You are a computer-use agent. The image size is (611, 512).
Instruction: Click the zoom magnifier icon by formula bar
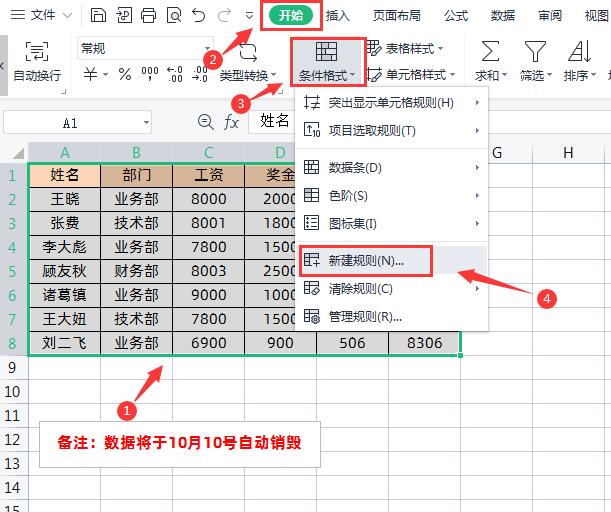(205, 122)
